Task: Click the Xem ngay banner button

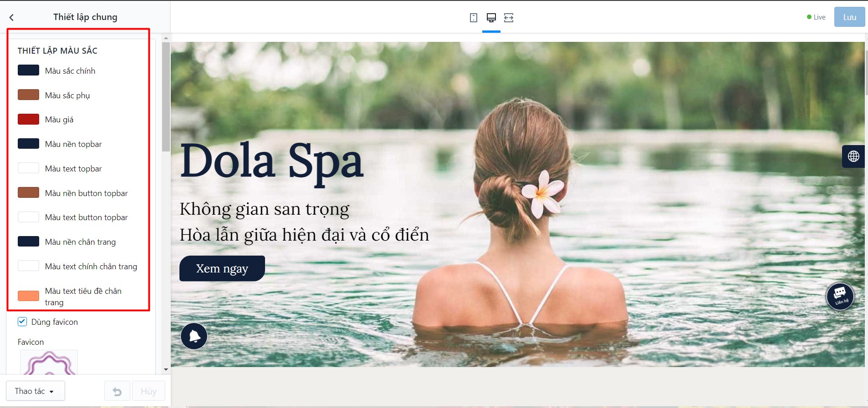Action: coord(222,268)
